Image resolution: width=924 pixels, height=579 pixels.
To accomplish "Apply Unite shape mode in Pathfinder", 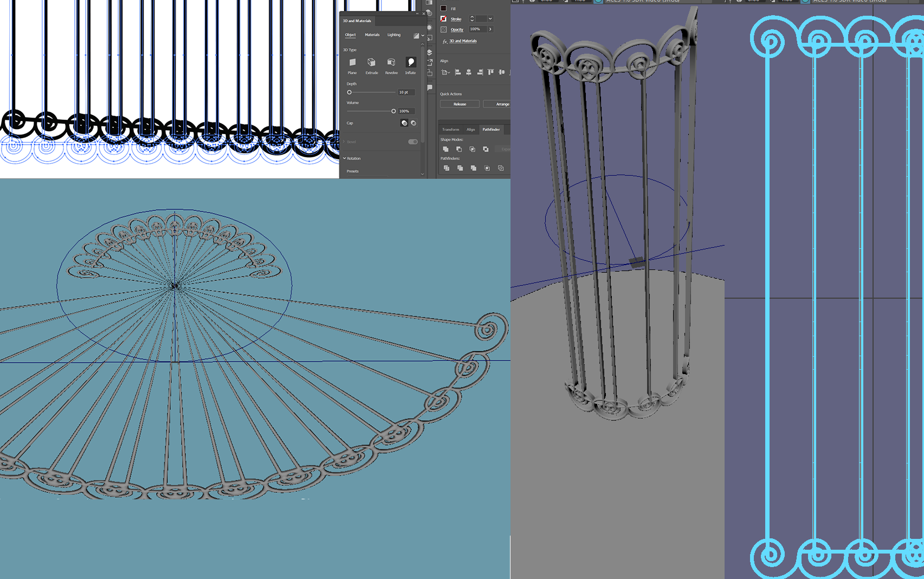I will pyautogui.click(x=445, y=149).
